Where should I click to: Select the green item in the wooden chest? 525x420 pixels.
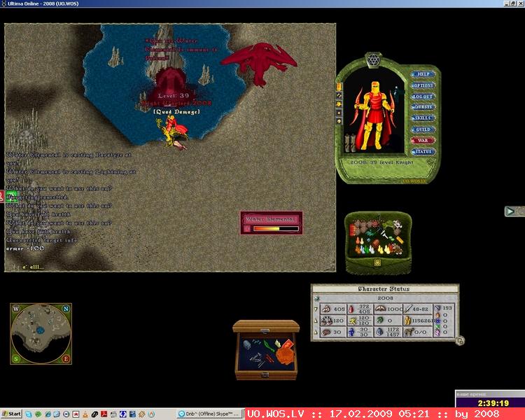pos(268,346)
